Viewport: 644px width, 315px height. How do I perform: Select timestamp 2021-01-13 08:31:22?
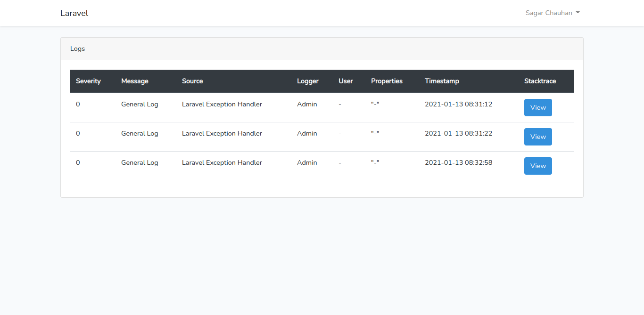tap(458, 133)
